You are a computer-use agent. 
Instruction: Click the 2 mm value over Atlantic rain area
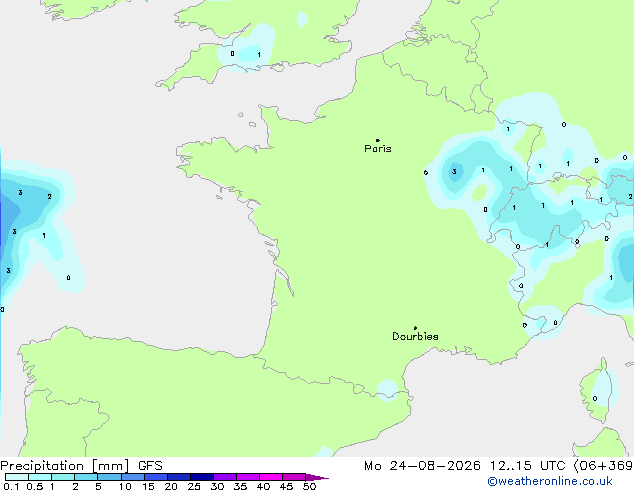pyautogui.click(x=49, y=196)
